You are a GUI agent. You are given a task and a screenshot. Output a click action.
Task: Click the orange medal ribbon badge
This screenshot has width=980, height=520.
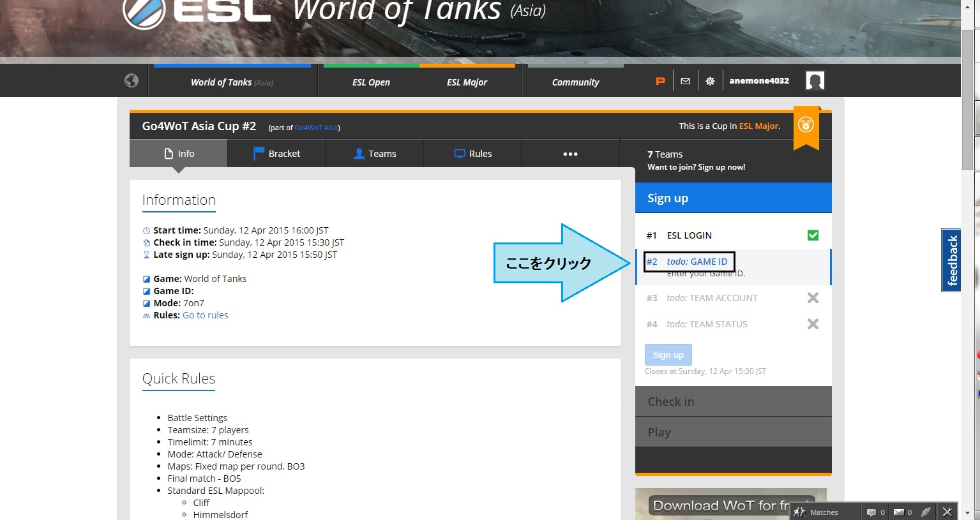806,126
